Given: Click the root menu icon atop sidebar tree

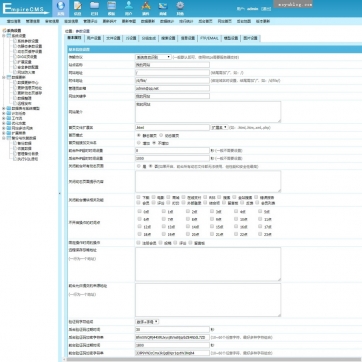Looking at the screenshot, I should 4,31.
